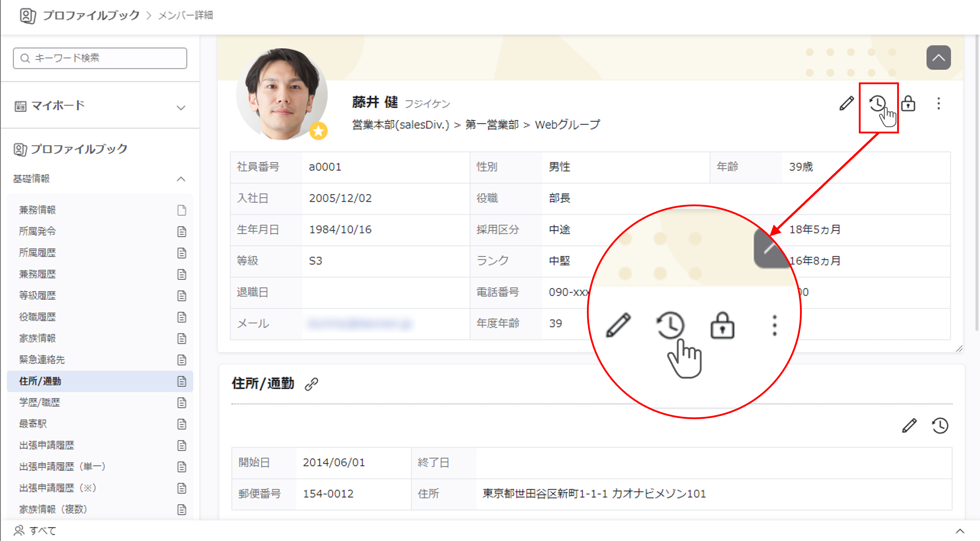This screenshot has width=980, height=541.
Task: Open the three-dot more options menu
Action: [939, 104]
